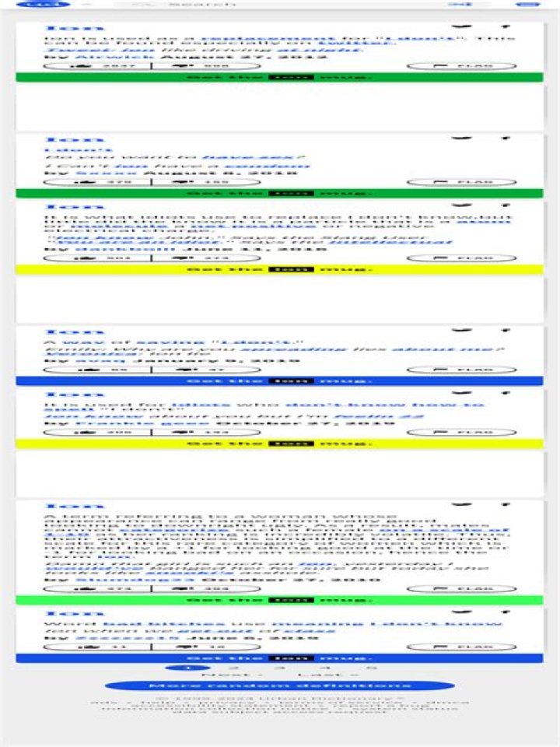
Task: Tweet the June 11, 2018 definition
Action: point(461,205)
